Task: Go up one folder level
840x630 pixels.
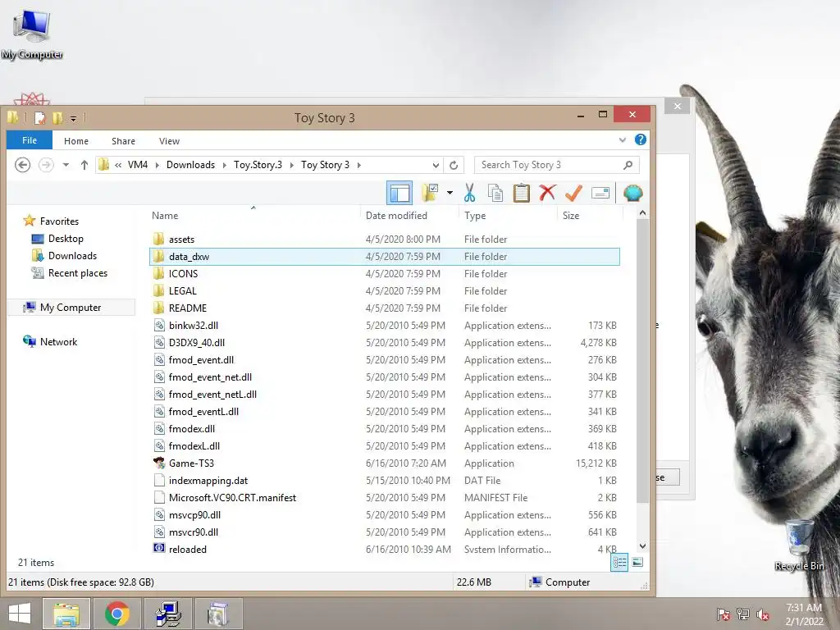Action: coord(84,165)
